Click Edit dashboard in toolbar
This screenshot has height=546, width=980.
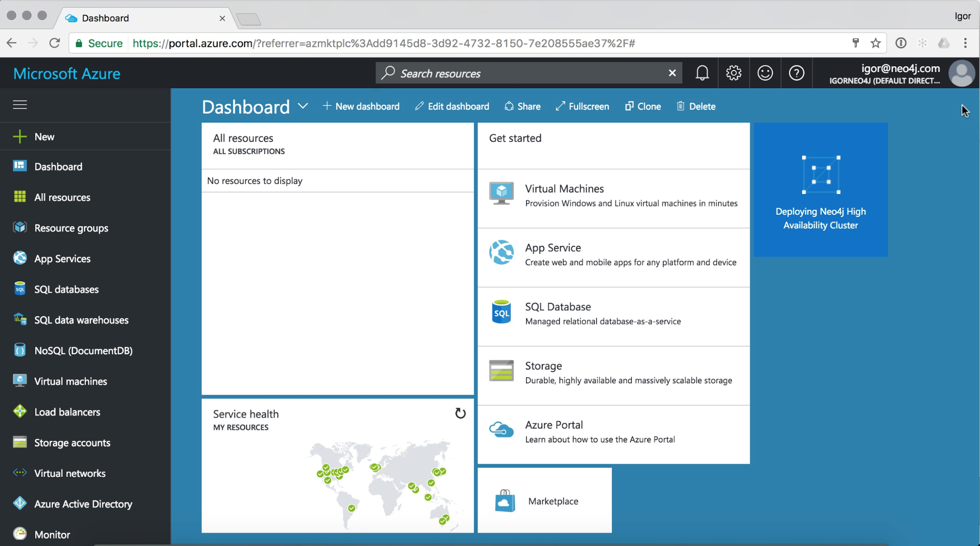pyautogui.click(x=452, y=106)
